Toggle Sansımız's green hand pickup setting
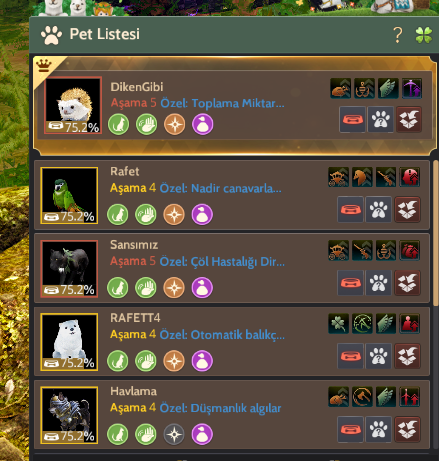 click(146, 288)
